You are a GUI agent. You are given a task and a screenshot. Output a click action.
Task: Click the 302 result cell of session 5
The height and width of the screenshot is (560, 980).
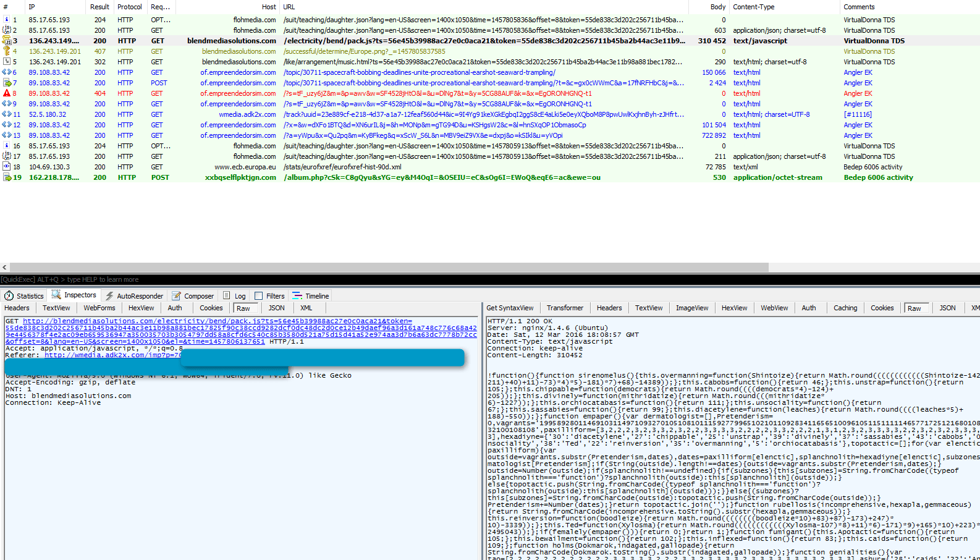[99, 62]
